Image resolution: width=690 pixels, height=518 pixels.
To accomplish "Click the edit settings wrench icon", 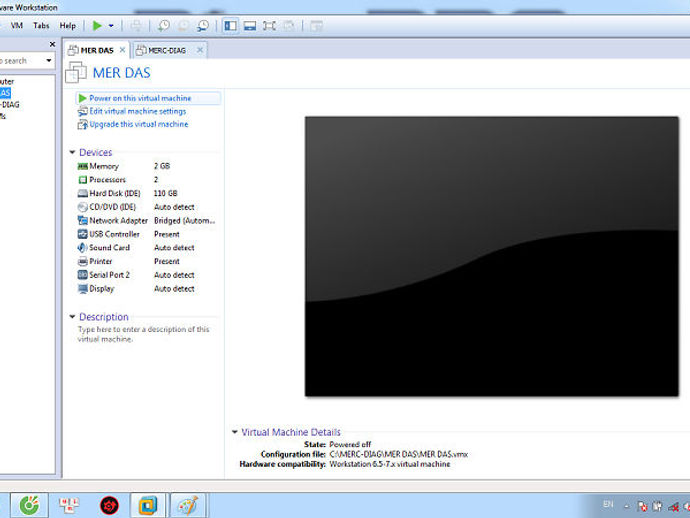I will click(x=82, y=111).
